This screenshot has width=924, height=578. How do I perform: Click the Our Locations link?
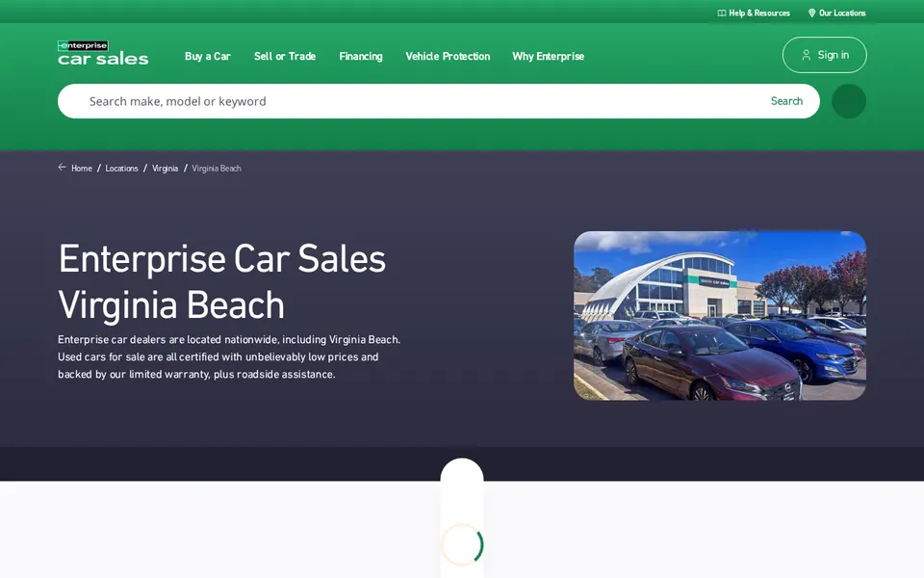842,13
